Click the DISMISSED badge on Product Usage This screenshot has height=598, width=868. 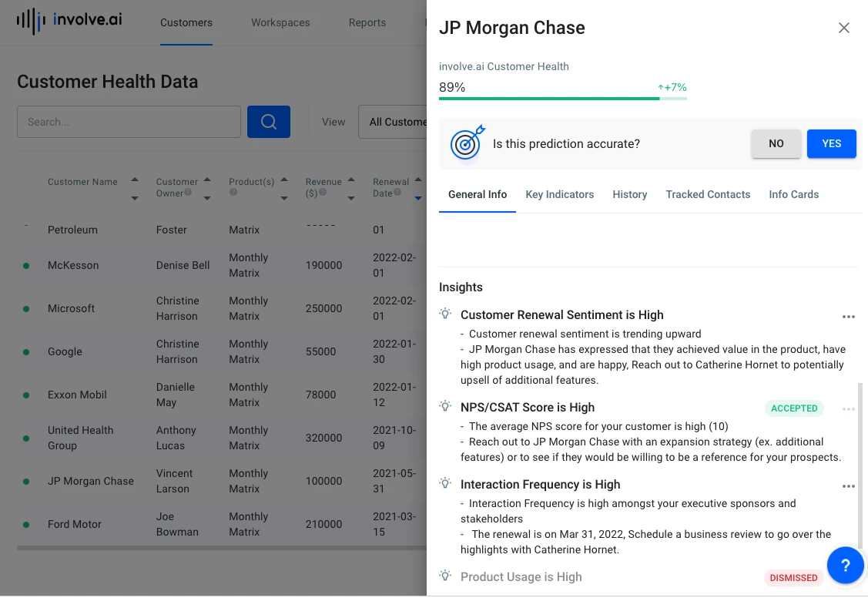click(x=793, y=577)
